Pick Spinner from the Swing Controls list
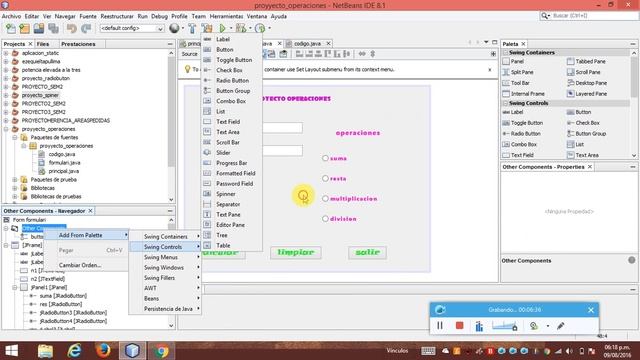 pos(232,194)
